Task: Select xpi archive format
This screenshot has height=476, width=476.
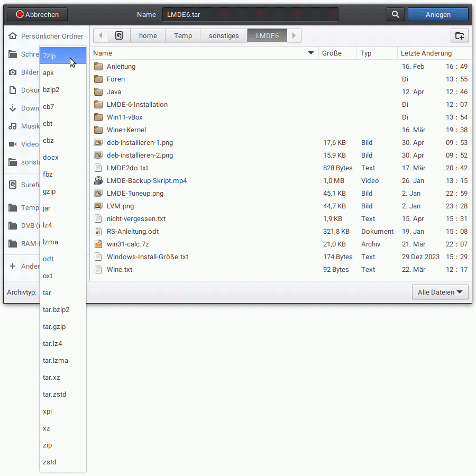Action: tap(63, 411)
